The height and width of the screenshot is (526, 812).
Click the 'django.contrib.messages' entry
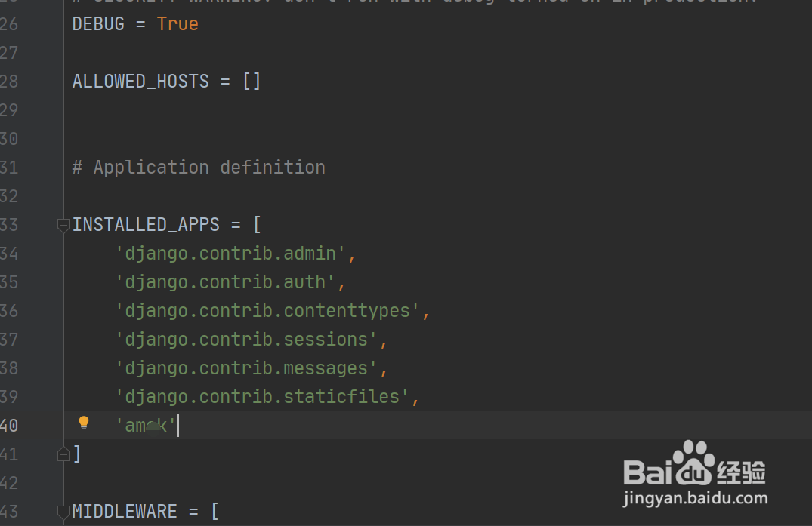point(246,368)
